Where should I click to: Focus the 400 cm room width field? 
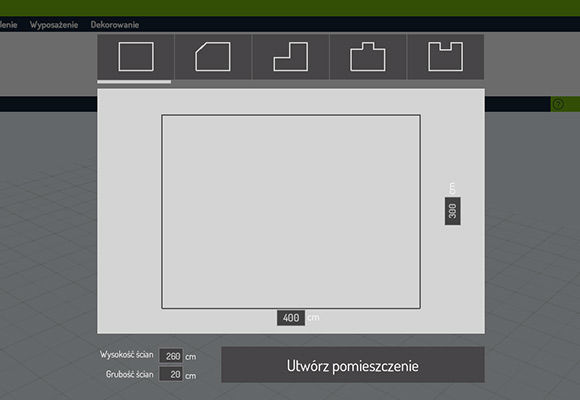coord(291,318)
